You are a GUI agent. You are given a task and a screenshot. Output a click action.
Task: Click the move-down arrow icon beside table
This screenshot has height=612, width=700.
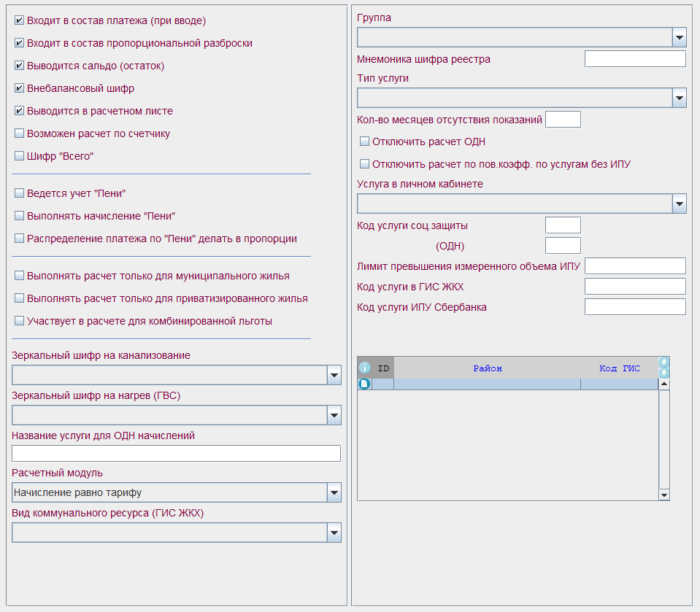(664, 373)
